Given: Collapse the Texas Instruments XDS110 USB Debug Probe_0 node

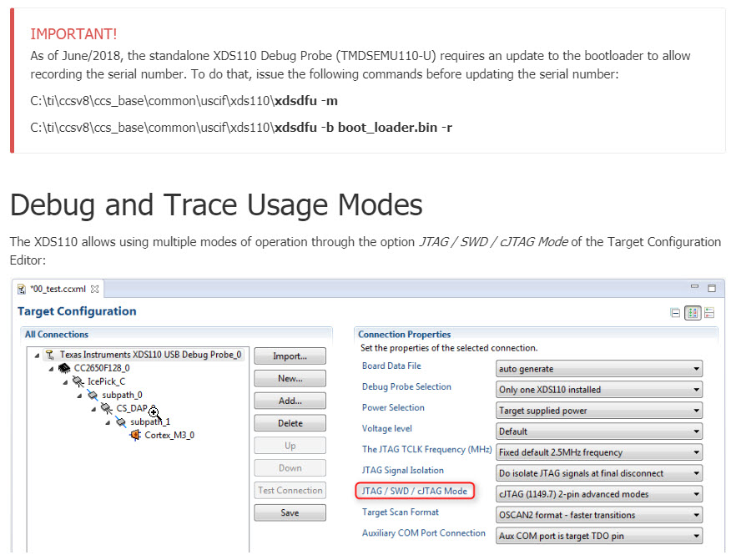Looking at the screenshot, I should (37, 356).
